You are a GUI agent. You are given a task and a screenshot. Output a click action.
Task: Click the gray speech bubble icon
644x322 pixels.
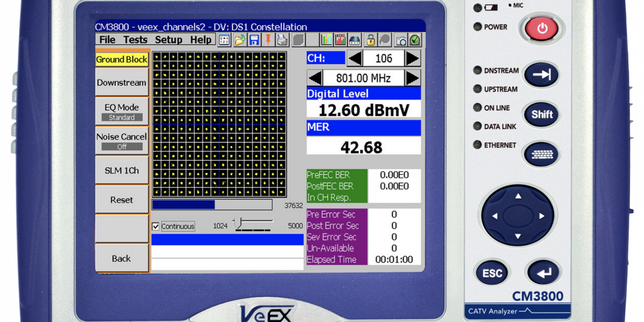tap(385, 40)
